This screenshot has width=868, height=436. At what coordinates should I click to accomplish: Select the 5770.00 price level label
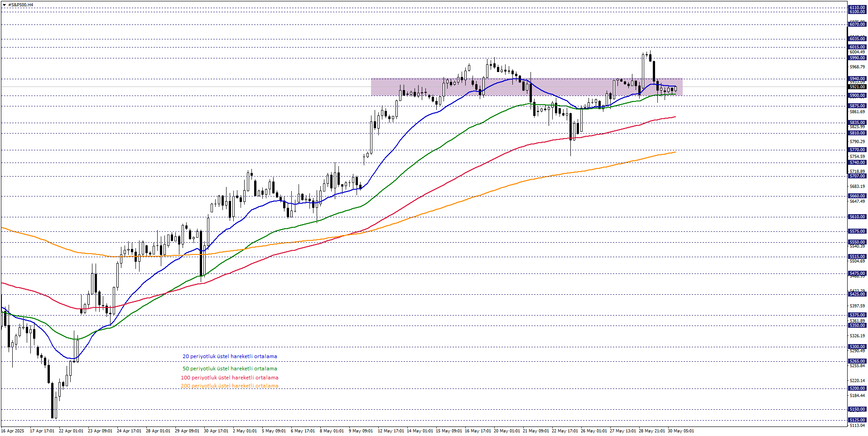click(x=857, y=150)
